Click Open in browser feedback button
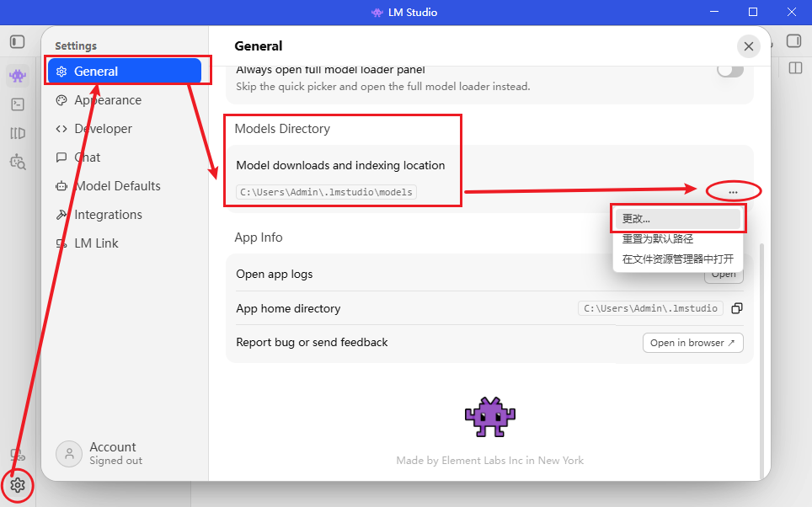The image size is (812, 507). click(693, 343)
